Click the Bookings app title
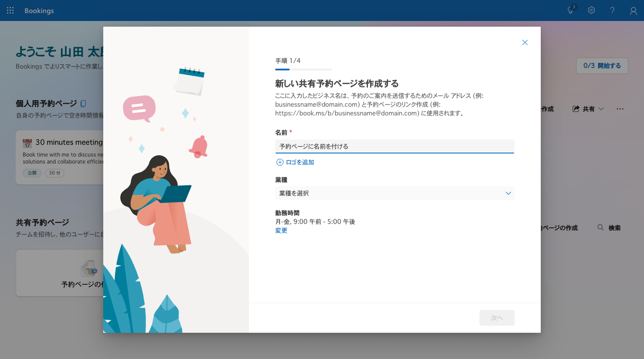Viewport: 644px width, 359px height. pos(39,10)
